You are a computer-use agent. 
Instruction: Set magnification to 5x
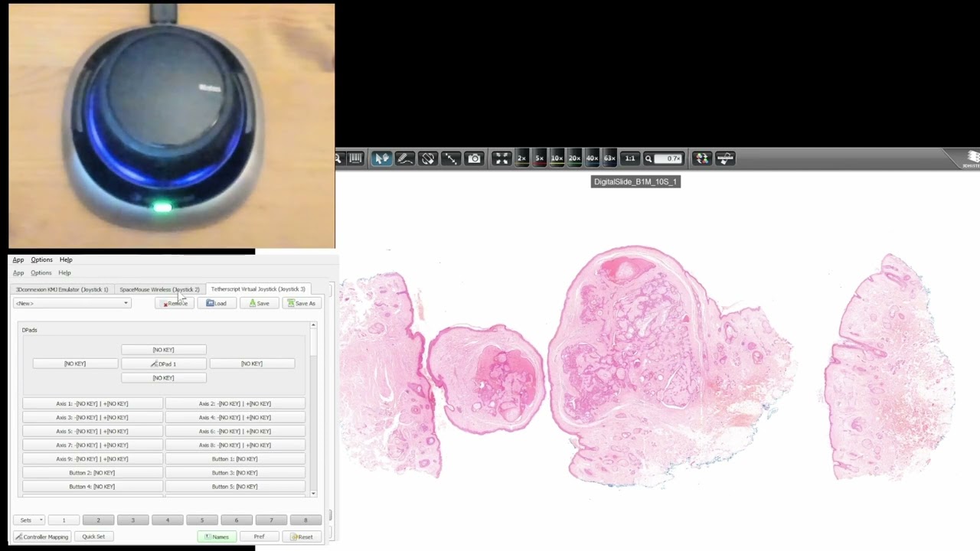click(x=539, y=158)
